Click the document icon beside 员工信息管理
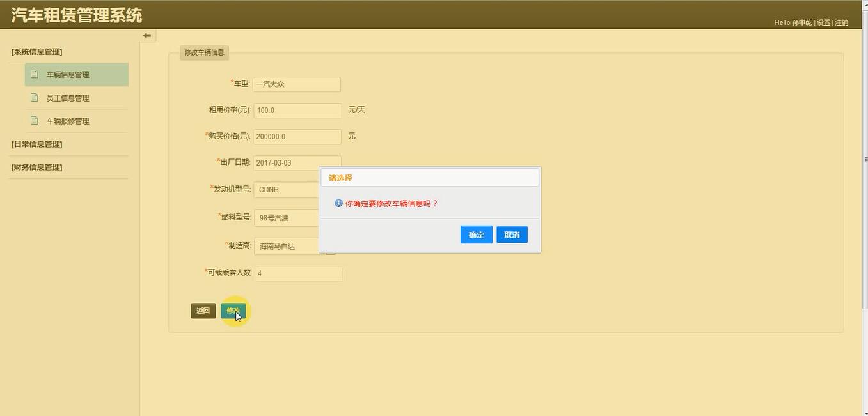The image size is (868, 416). [34, 96]
